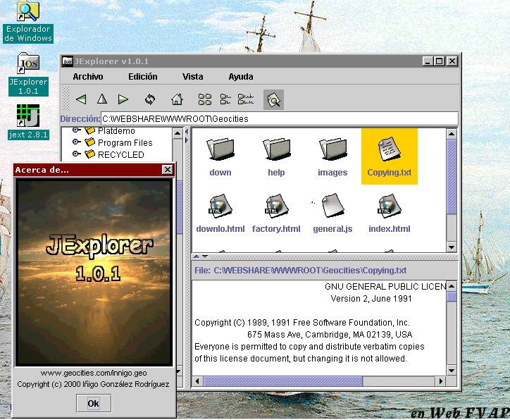Expand the Platdemo tree node
510x420 pixels.
[76, 130]
